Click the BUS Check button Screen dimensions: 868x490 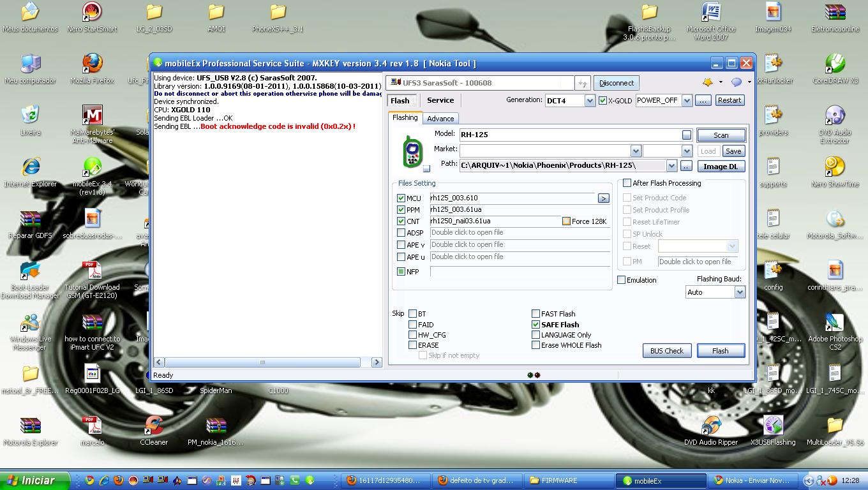[x=667, y=351]
